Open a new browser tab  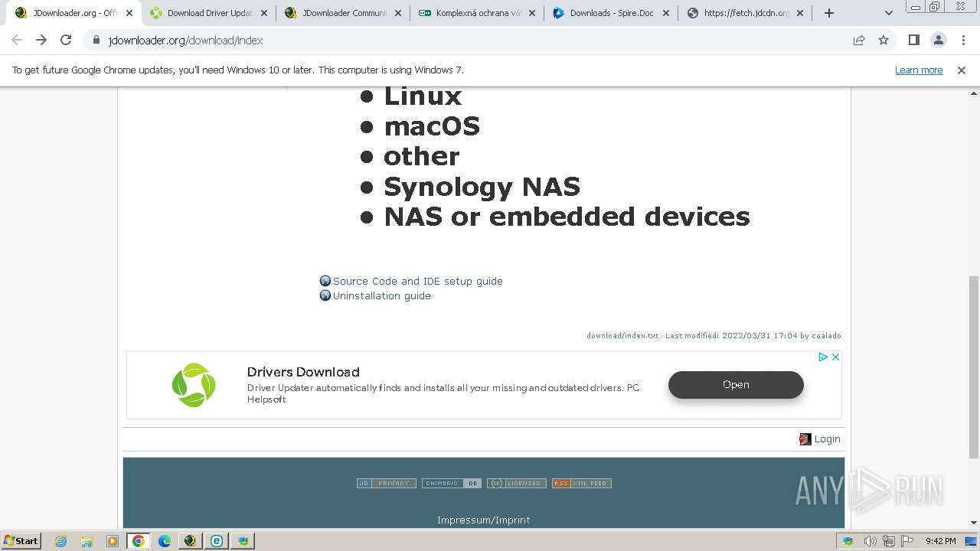coord(828,13)
